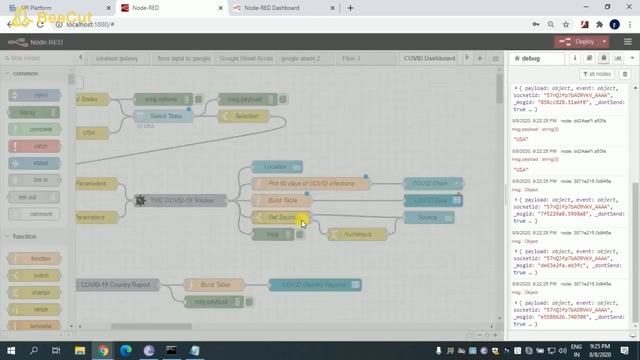Open the help book sidebar icon
Viewport: 640px width, 360px height.
pos(589,58)
